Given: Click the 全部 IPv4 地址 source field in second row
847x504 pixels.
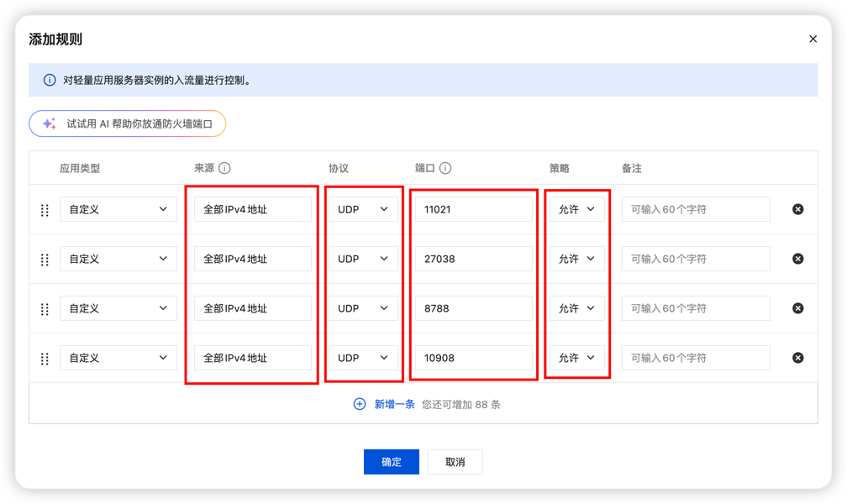Looking at the screenshot, I should [252, 259].
